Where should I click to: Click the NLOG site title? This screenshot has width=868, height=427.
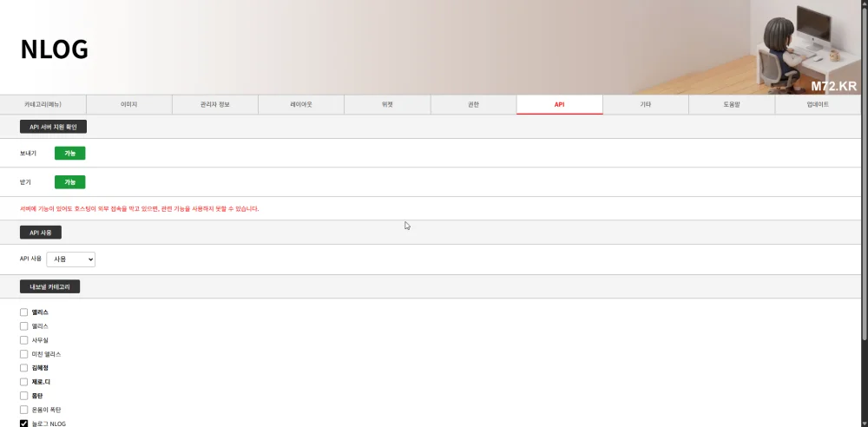tap(54, 49)
